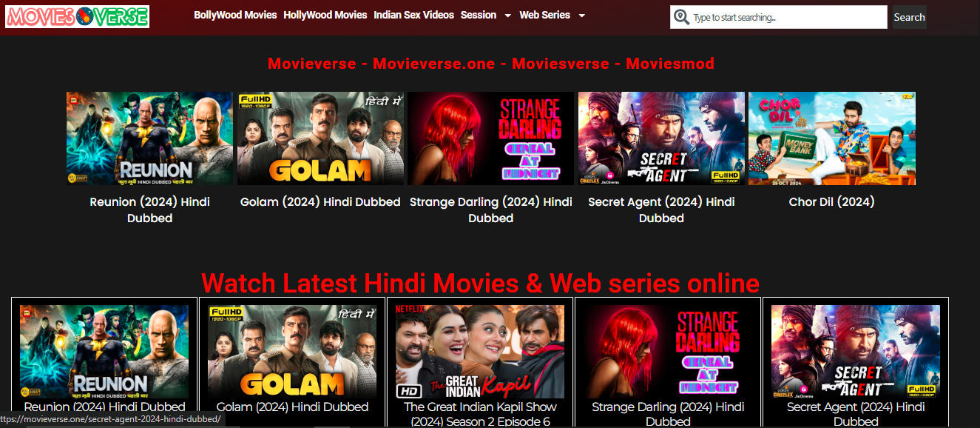Open the BollyWood Movies menu
980x428 pixels.
tap(235, 15)
